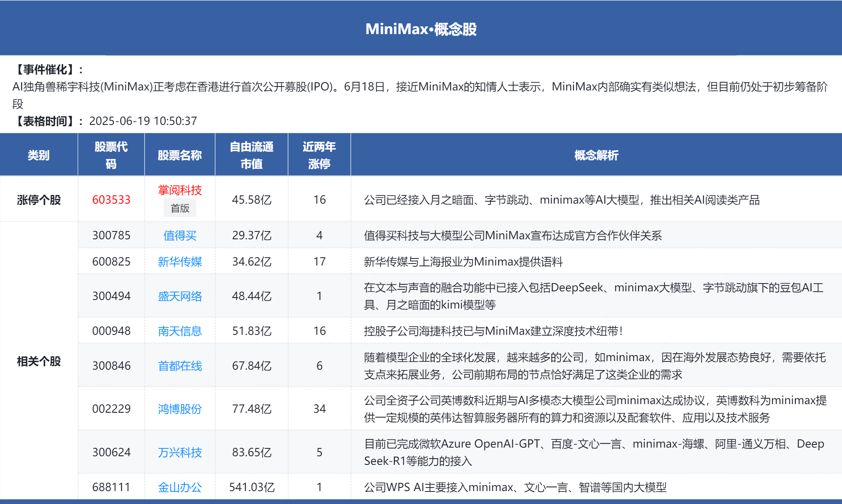
Task: Click the 67.84亿 market value cell
Action: point(252,366)
